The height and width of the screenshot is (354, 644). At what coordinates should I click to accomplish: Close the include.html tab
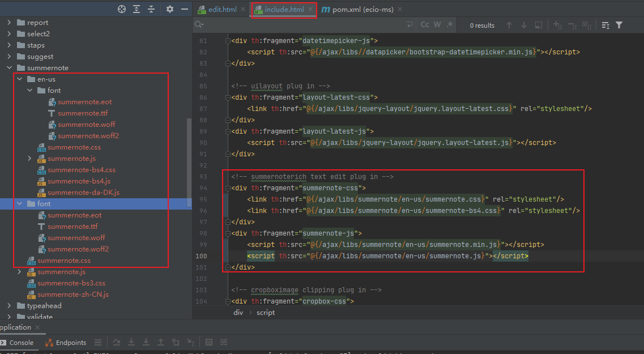point(310,9)
